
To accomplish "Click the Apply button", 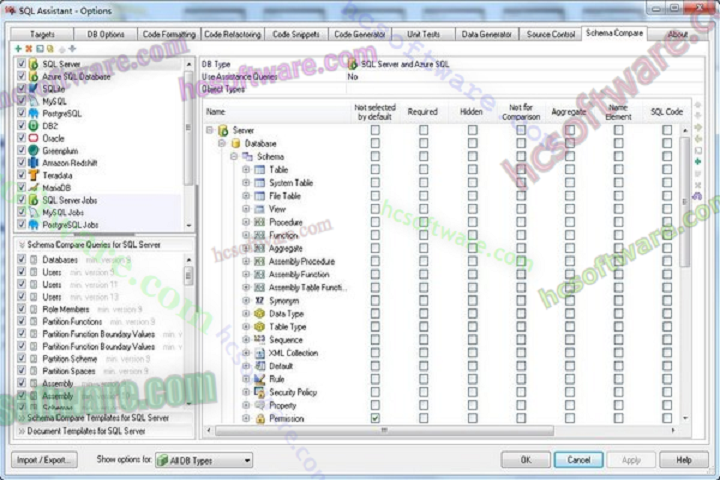I will tap(631, 460).
